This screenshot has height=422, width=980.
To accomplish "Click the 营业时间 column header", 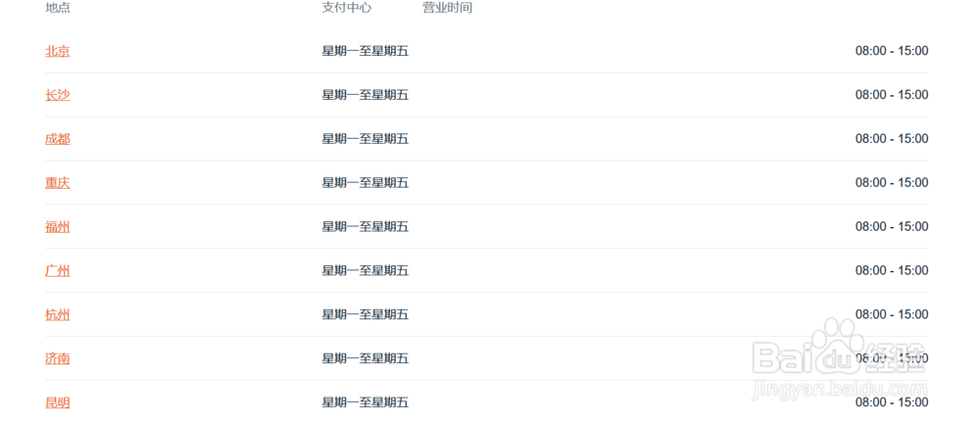I will [448, 8].
